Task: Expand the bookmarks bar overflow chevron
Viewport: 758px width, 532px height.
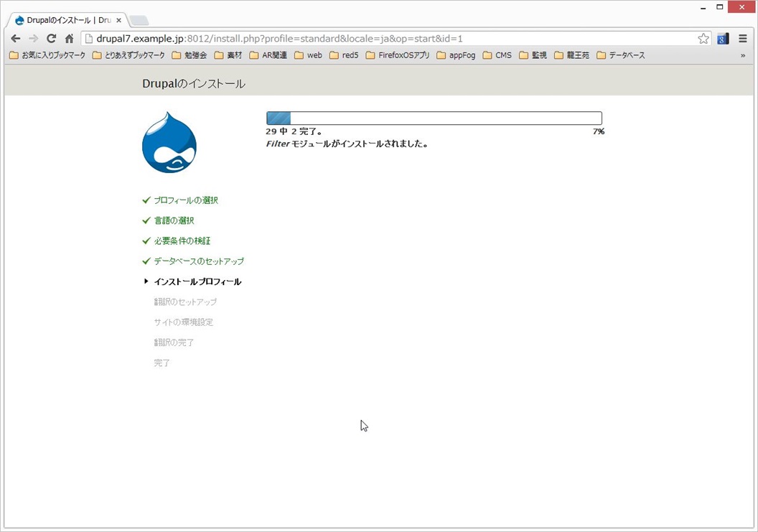Action: tap(743, 55)
